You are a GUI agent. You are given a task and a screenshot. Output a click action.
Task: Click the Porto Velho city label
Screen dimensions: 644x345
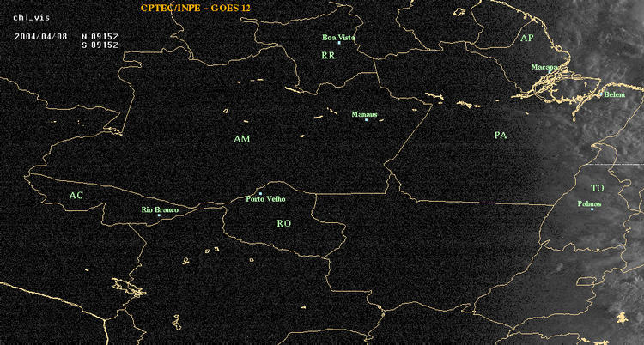click(265, 199)
